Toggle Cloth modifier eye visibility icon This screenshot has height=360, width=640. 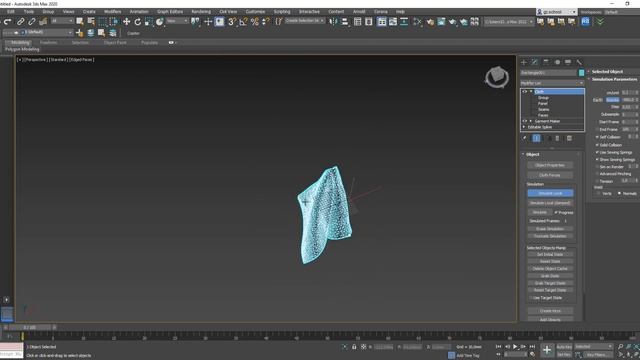tap(525, 92)
